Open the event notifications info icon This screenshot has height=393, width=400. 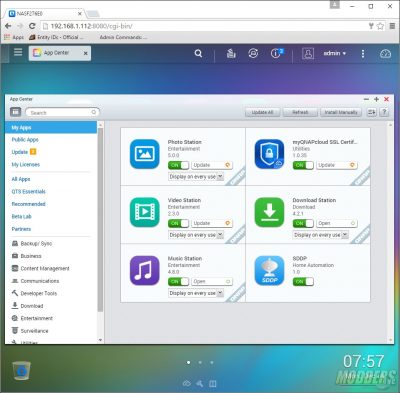tap(276, 53)
